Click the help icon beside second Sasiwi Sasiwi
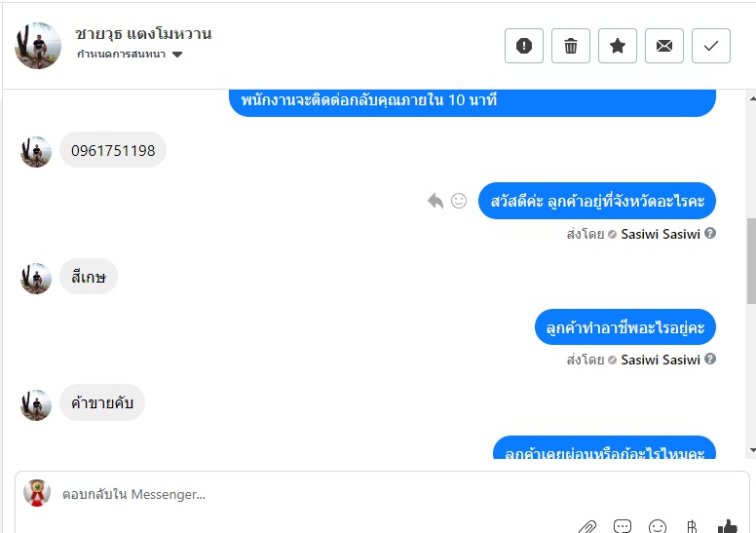The image size is (756, 533). pyautogui.click(x=709, y=359)
